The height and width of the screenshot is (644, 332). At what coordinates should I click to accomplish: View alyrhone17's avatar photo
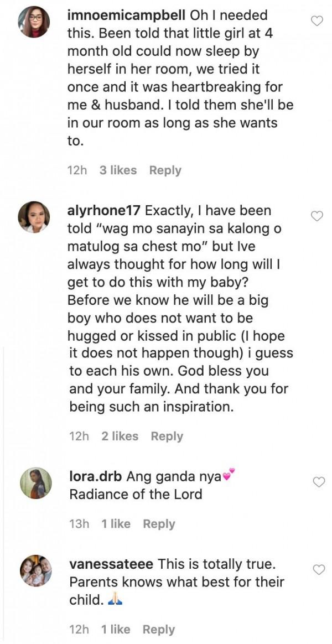(34, 217)
